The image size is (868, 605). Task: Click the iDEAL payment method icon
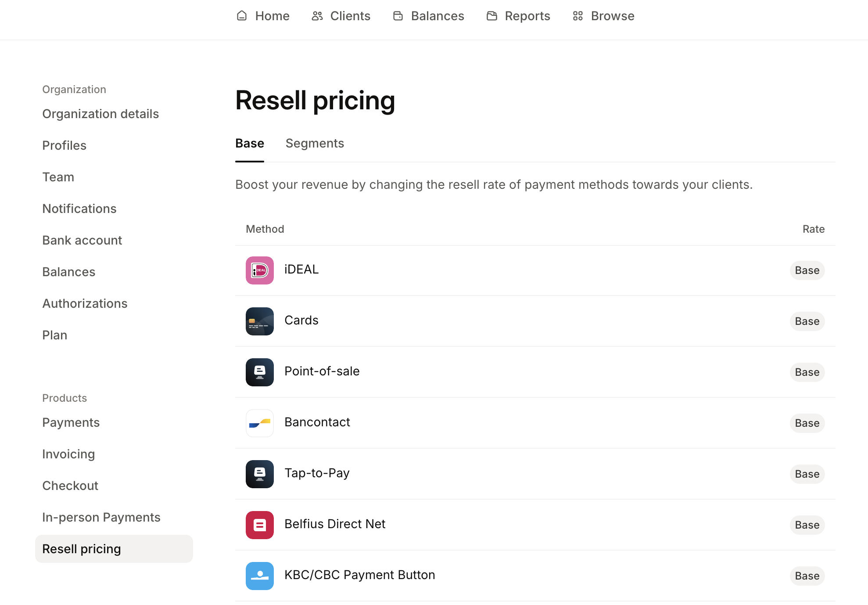coord(259,270)
